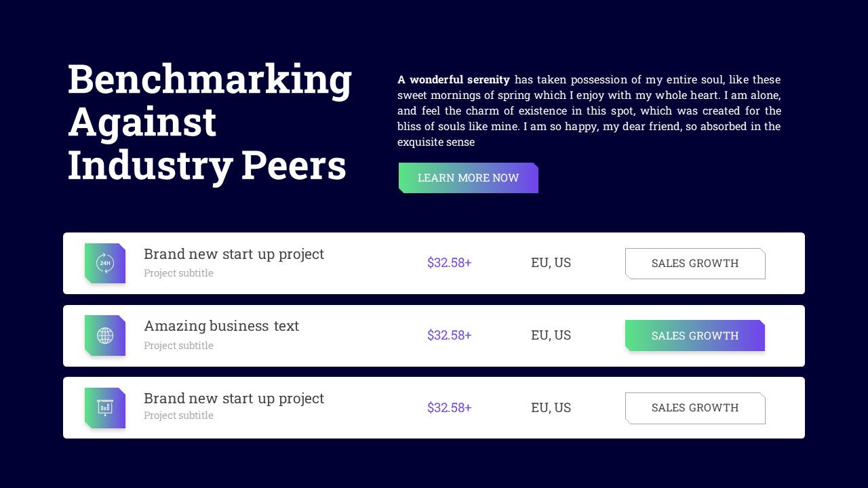Click the $32.58+ price in the globe row

(x=449, y=335)
